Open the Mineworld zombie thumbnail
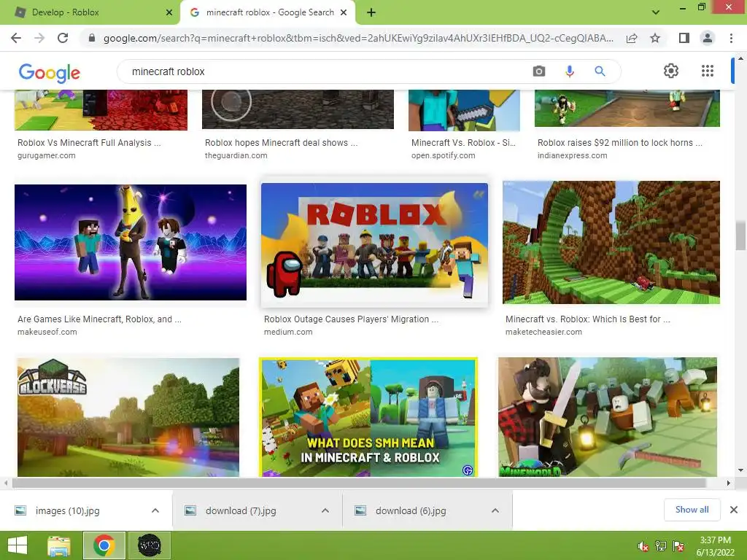Image resolution: width=747 pixels, height=560 pixels. (x=608, y=417)
